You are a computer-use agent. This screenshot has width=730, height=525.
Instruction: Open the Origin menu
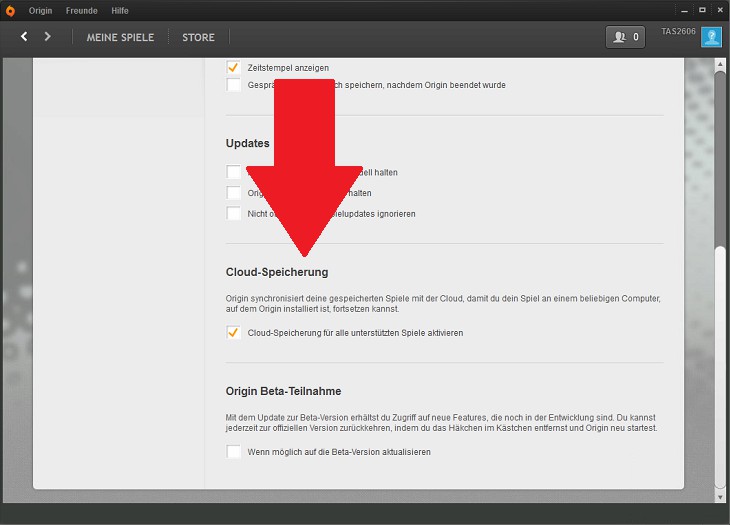(40, 10)
